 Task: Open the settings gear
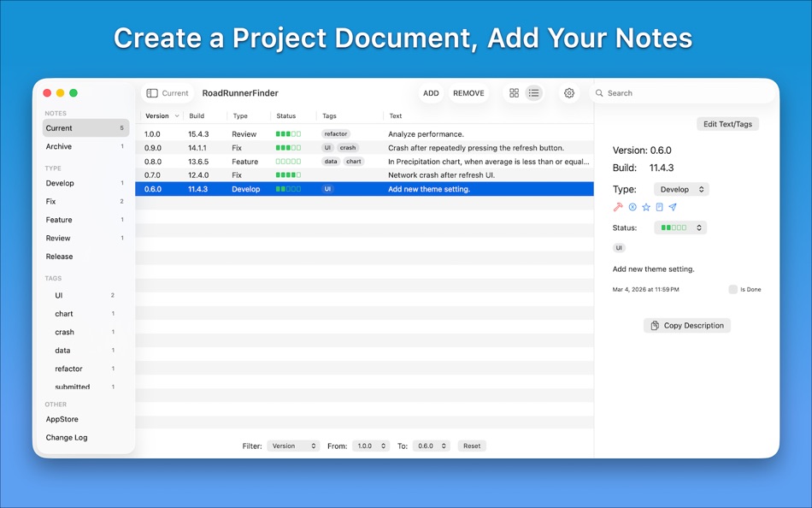[x=568, y=92]
